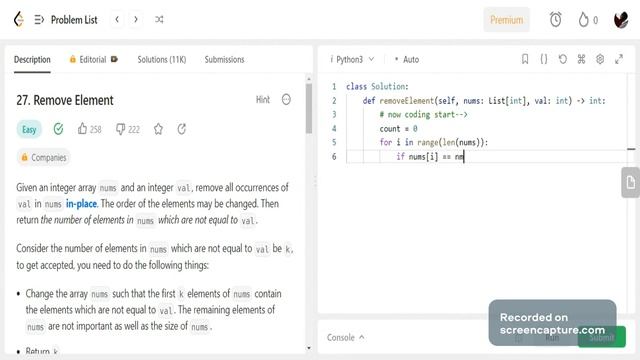This screenshot has width=640, height=360.
Task: Open the user profile avatar
Action: coord(621,20)
